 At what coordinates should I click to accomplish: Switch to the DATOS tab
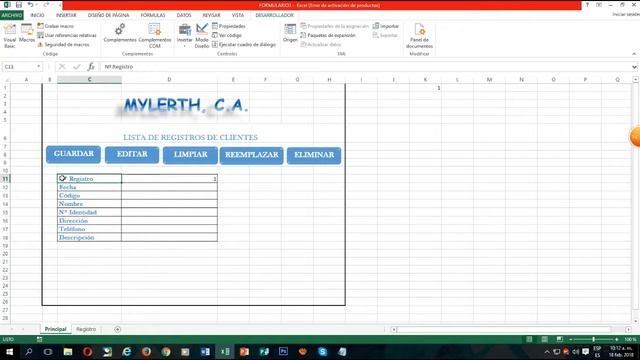tap(184, 15)
